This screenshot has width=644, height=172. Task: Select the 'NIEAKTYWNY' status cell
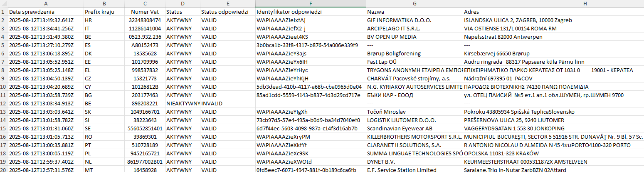[182, 103]
